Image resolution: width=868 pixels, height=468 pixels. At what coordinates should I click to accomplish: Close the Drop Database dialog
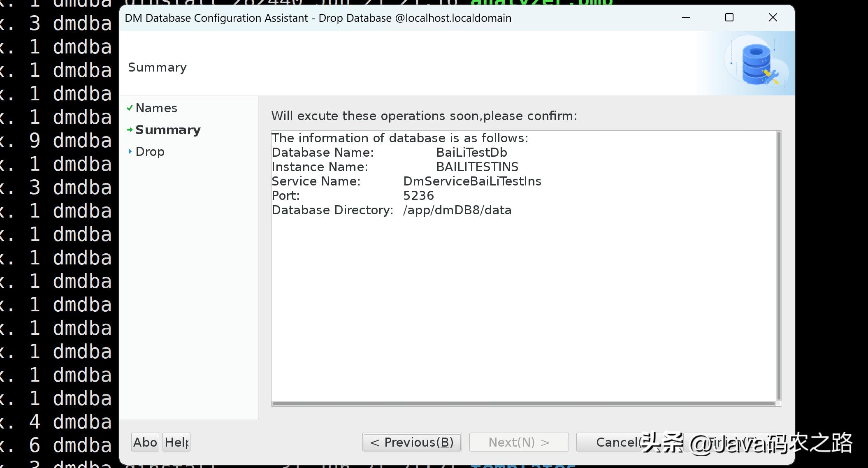point(773,18)
